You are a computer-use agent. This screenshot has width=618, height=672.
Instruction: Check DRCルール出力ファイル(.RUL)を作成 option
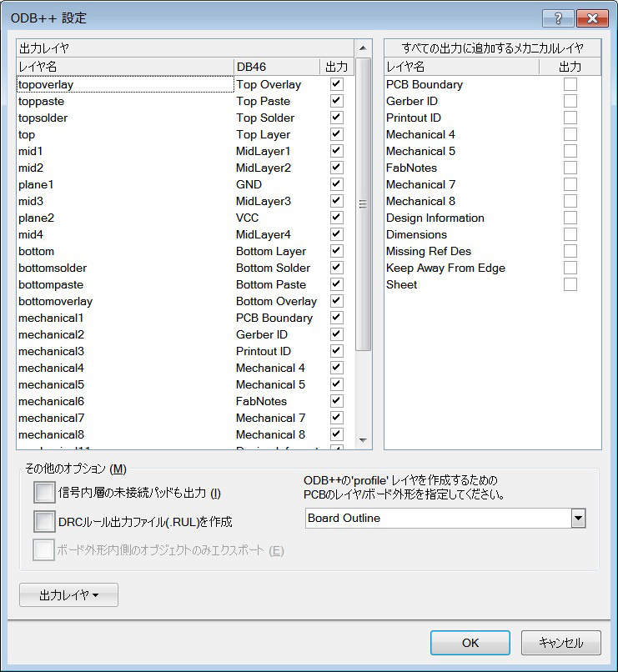[44, 521]
